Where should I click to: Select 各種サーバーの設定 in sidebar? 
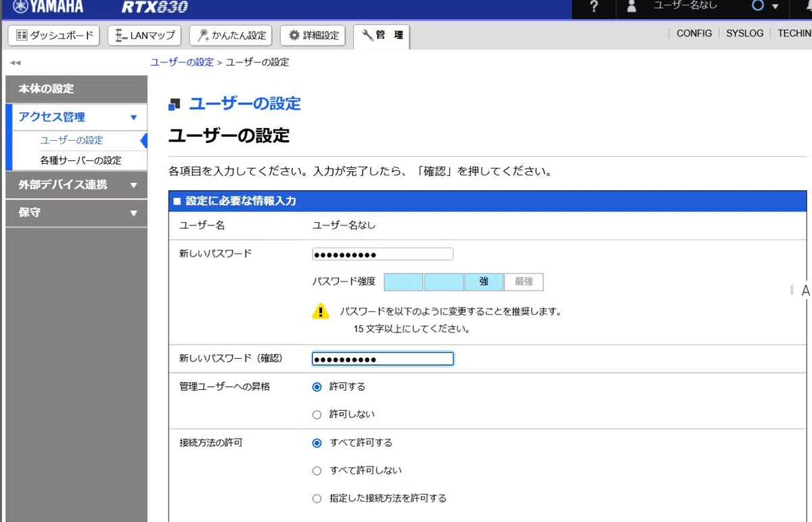81,160
